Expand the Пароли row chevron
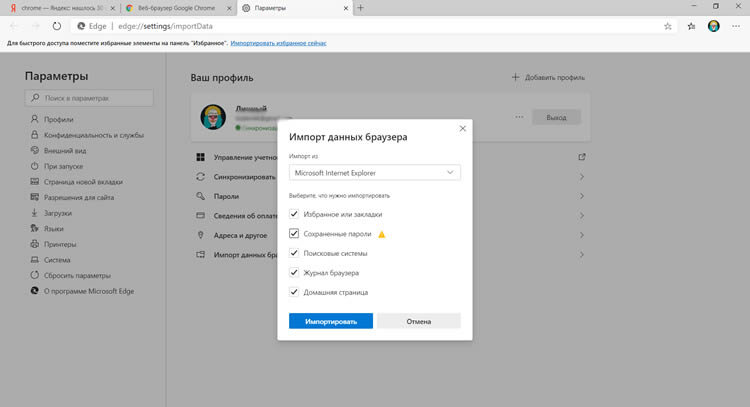The width and height of the screenshot is (750, 407). 582,196
